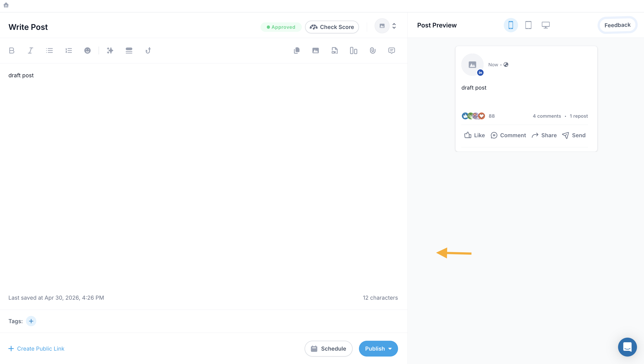Click the reactions icons beside 88

click(x=473, y=116)
